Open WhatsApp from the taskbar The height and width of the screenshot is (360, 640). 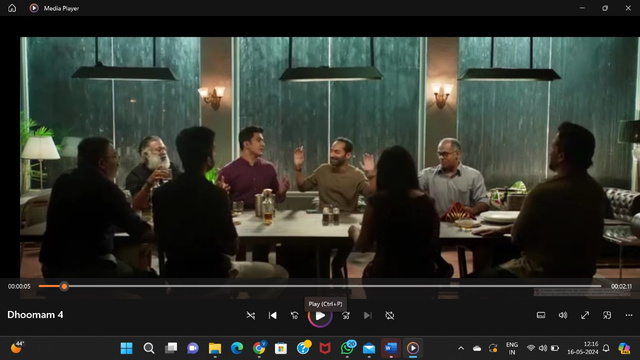point(347,348)
